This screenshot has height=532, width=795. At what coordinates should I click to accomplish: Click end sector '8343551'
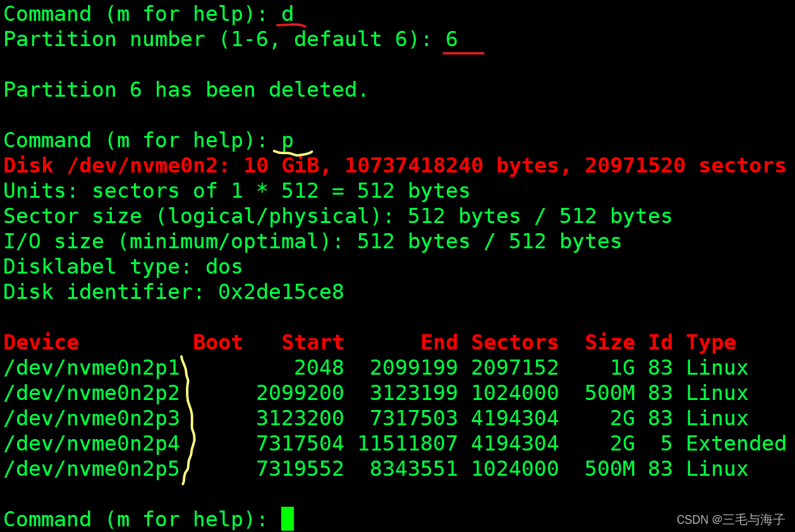coord(414,469)
